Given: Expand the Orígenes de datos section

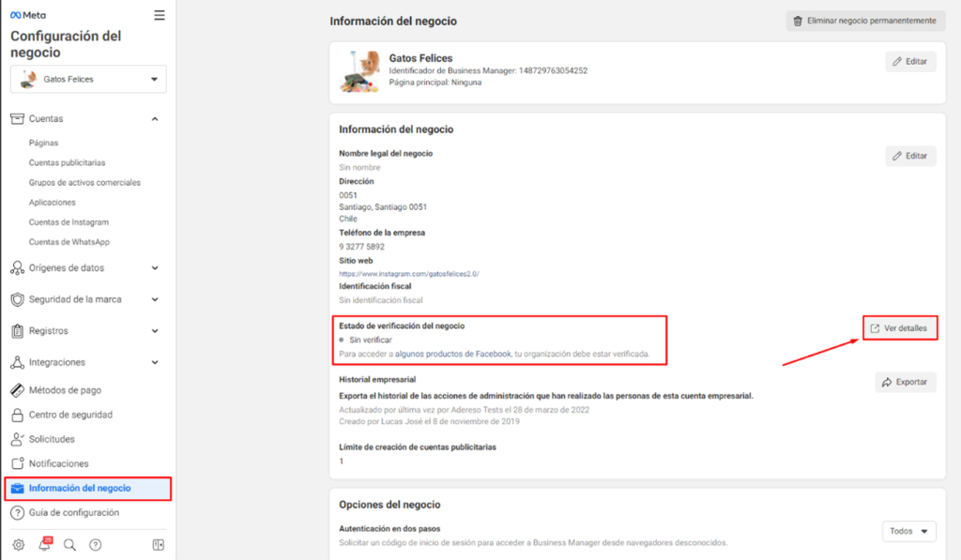Looking at the screenshot, I should pyautogui.click(x=155, y=267).
